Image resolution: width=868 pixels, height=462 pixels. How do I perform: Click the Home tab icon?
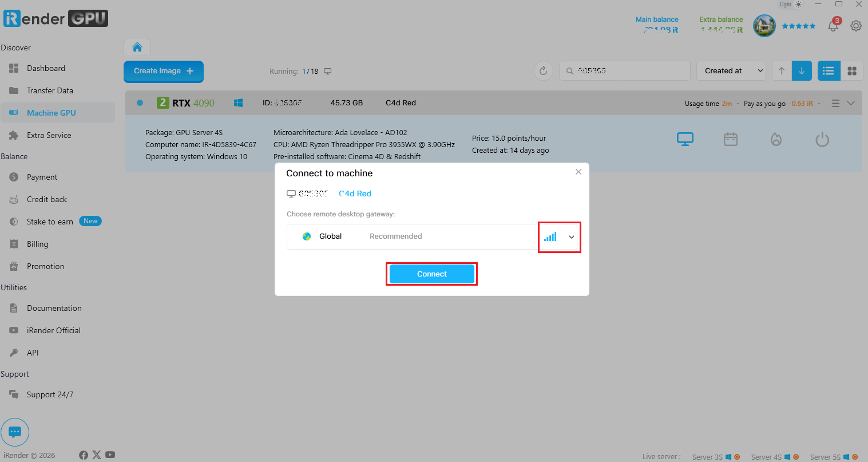coord(137,47)
